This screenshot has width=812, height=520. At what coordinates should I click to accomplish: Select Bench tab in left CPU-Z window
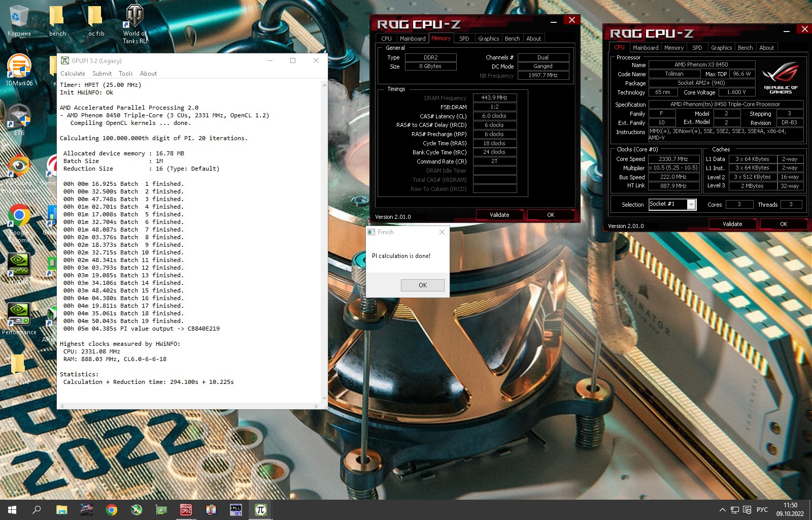point(512,39)
